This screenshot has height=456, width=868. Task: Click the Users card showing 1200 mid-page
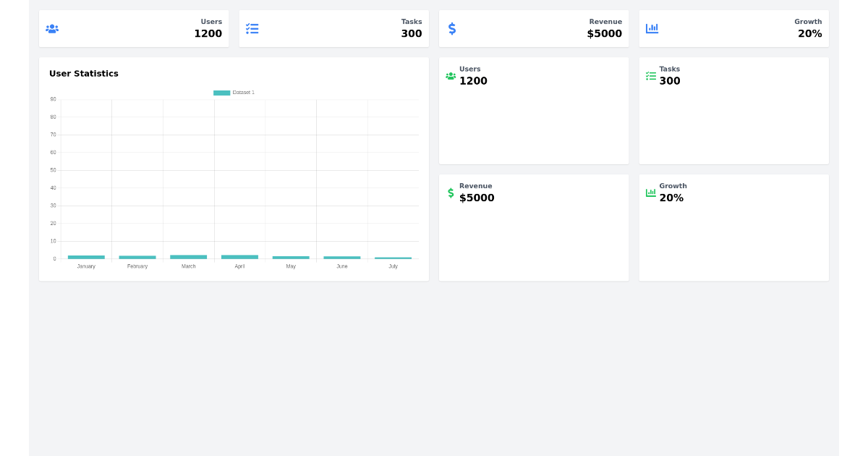click(534, 110)
